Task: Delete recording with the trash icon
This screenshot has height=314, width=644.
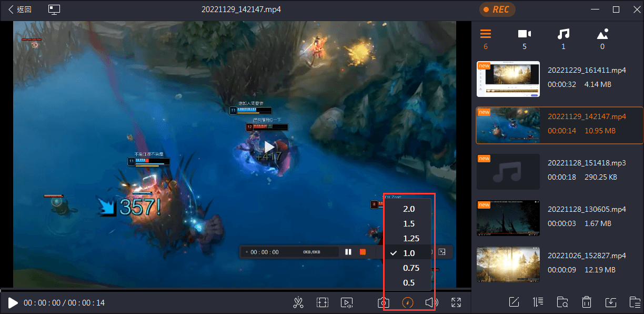Action: [x=587, y=302]
